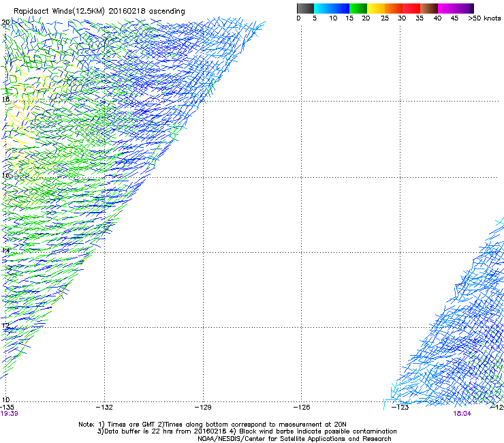This screenshot has height=443, width=504.
Task: Click the latitude label '14'
Action: pyautogui.click(x=5, y=250)
